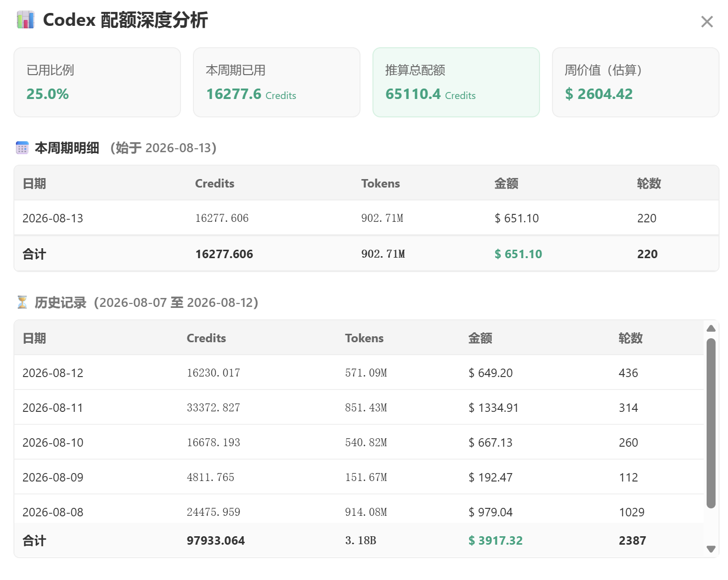Click the 2026-08-09 history row date
Image resolution: width=728 pixels, height=580 pixels.
tap(53, 478)
